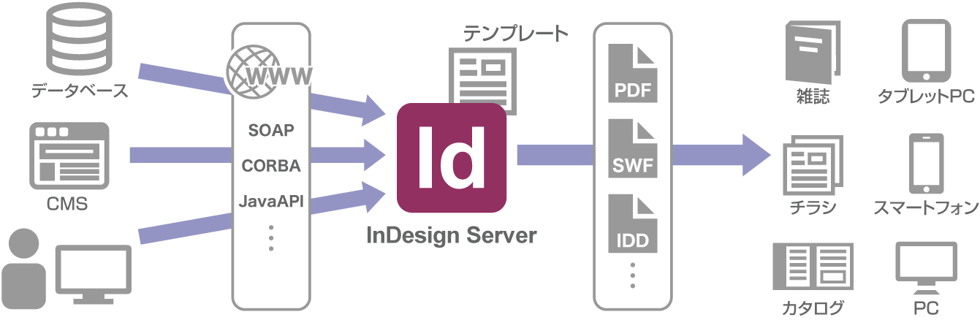980x320 pixels.
Task: Click the database cylinder icon
Action: pyautogui.click(x=80, y=38)
